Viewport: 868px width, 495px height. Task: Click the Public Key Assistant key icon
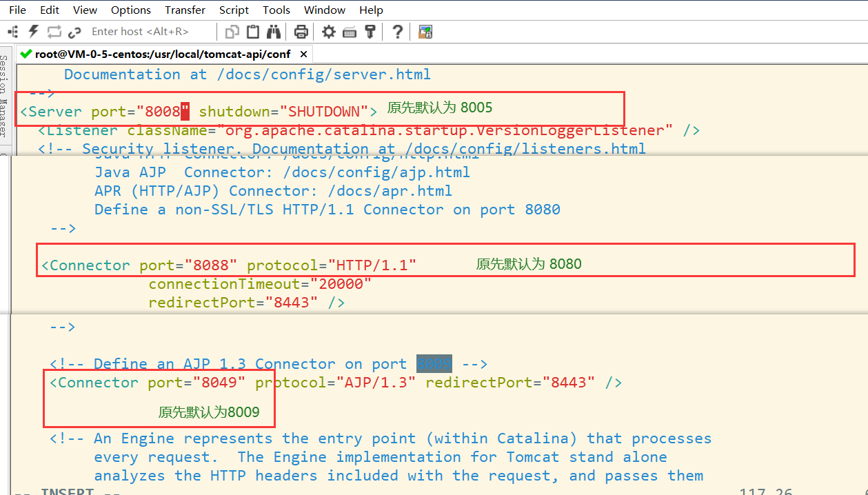click(x=370, y=31)
